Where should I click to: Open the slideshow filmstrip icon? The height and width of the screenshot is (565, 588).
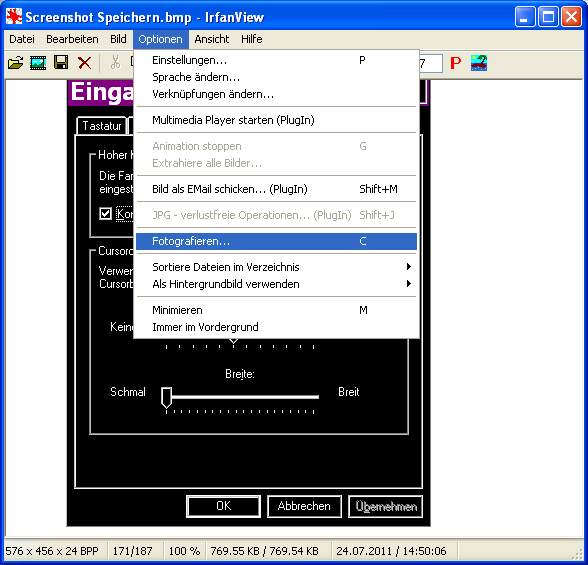pos(38,63)
